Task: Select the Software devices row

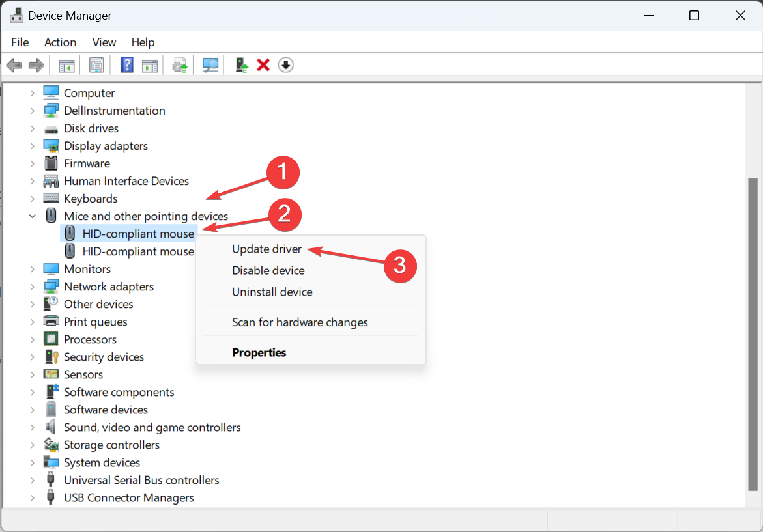Action: (x=106, y=410)
